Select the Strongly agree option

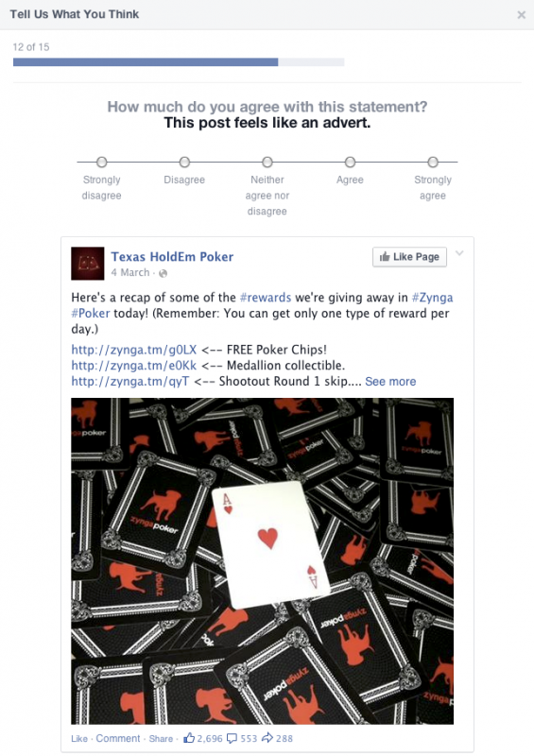tap(433, 162)
